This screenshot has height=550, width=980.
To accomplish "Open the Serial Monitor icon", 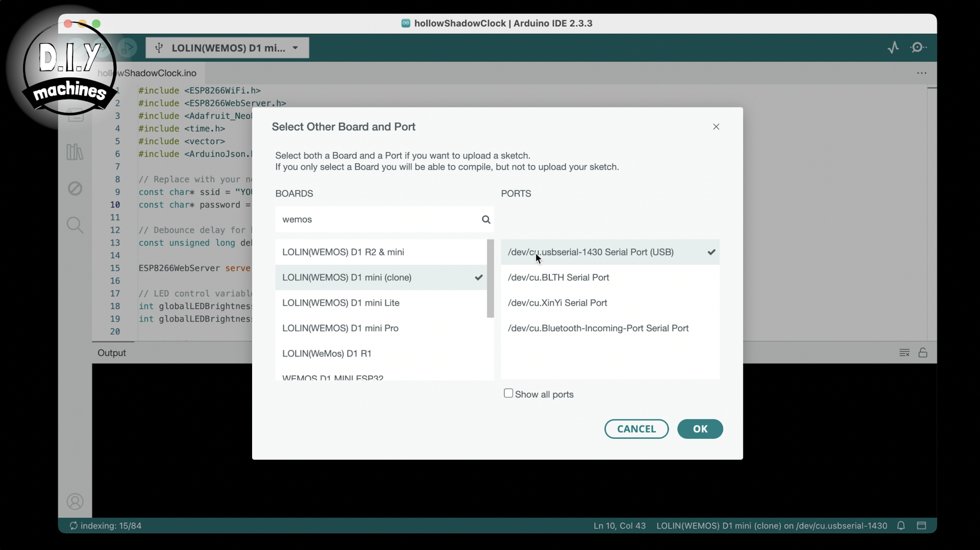I will pyautogui.click(x=919, y=47).
